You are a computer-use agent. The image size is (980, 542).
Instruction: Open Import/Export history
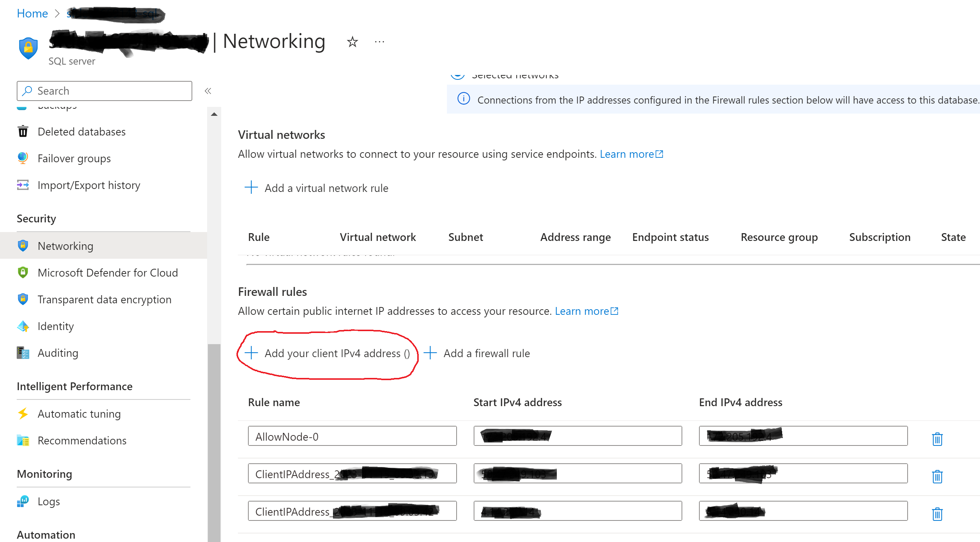click(89, 185)
